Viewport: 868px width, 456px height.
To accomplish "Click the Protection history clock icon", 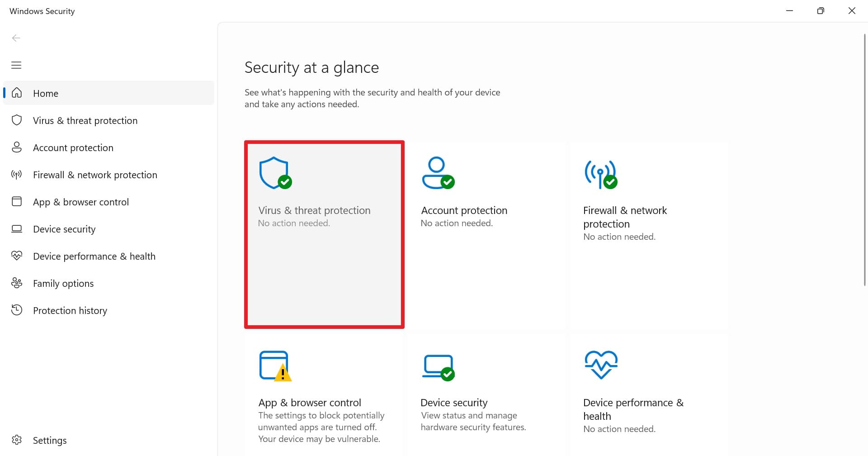I will click(17, 310).
